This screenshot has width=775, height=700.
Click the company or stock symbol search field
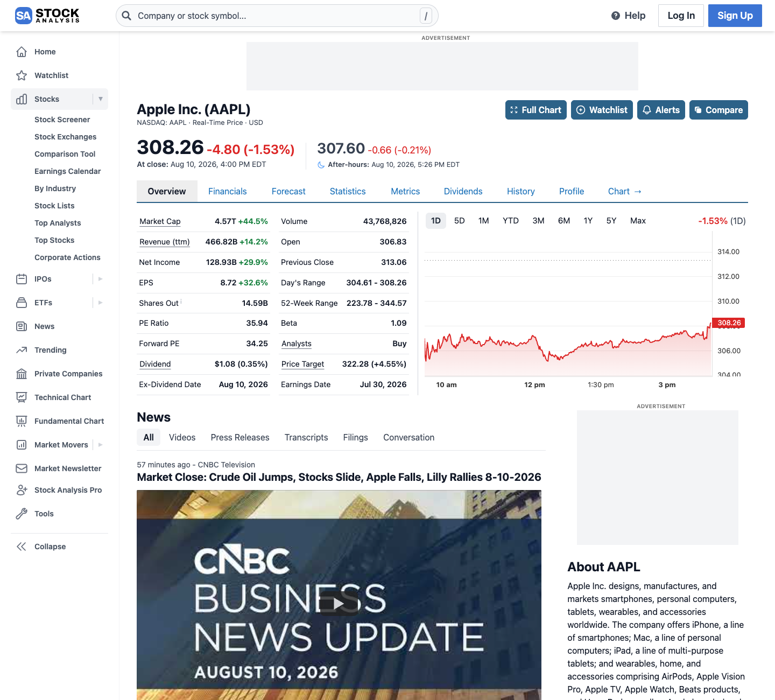(277, 16)
